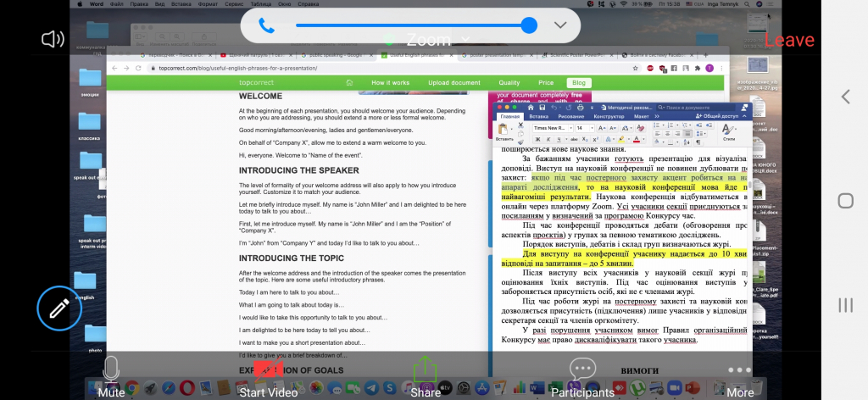868x400 pixels.
Task: Select the Вставка ribbon tab in Word
Action: (x=538, y=116)
